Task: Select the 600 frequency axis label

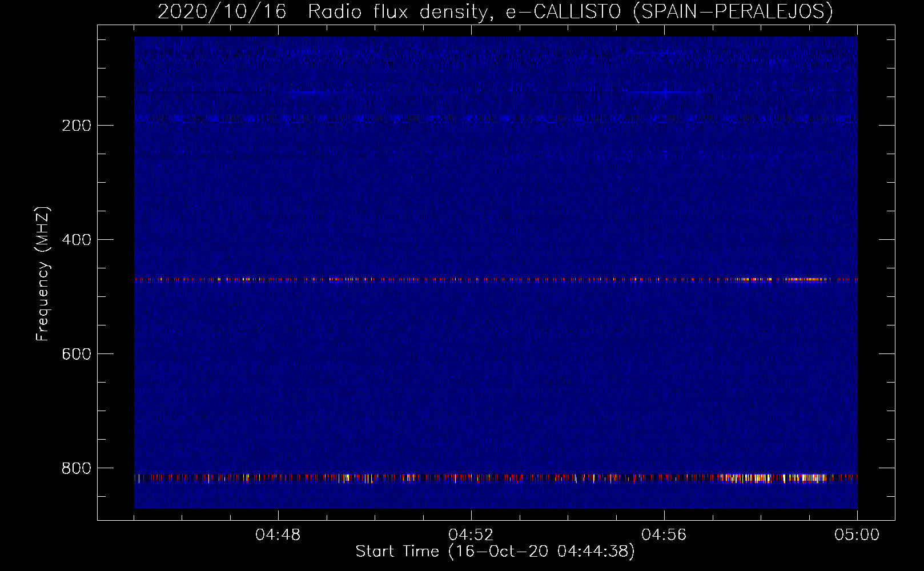Action: coord(77,354)
